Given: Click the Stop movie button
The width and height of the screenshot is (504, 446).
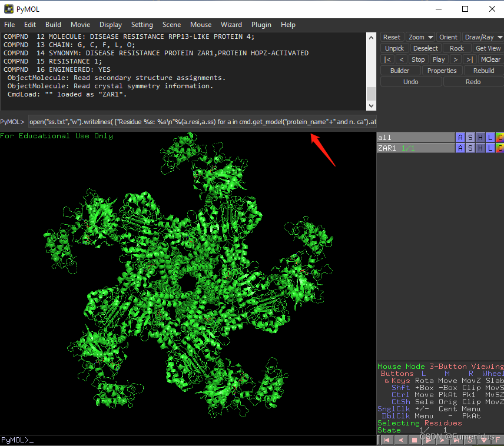Looking at the screenshot, I should coord(418,59).
